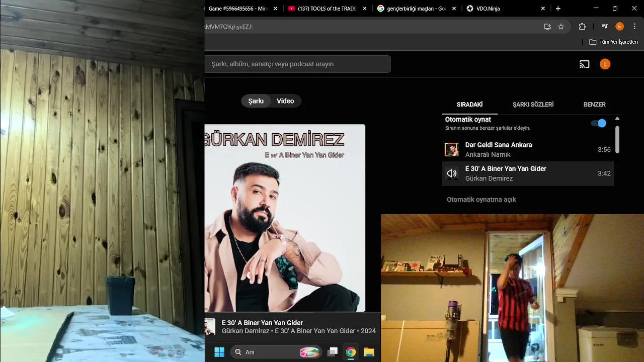Screen dimensions: 644x362
Task: Click the speaker icon on the playing track
Action: tap(452, 173)
